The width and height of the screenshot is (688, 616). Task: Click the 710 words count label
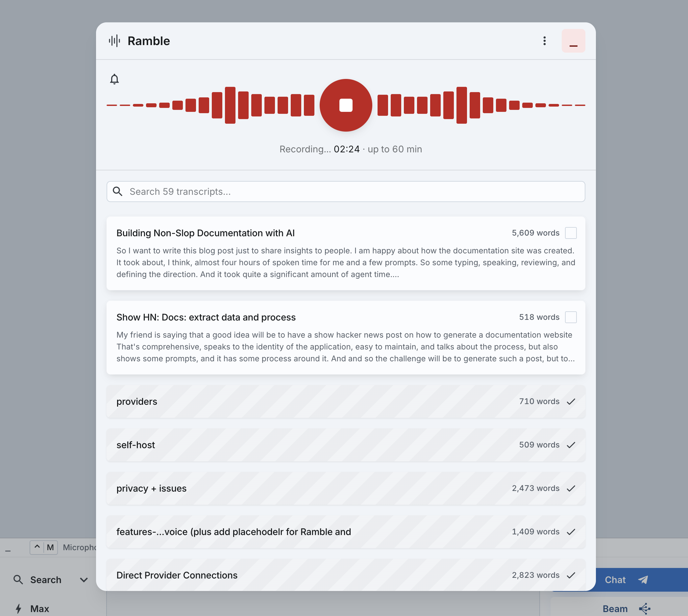(539, 401)
